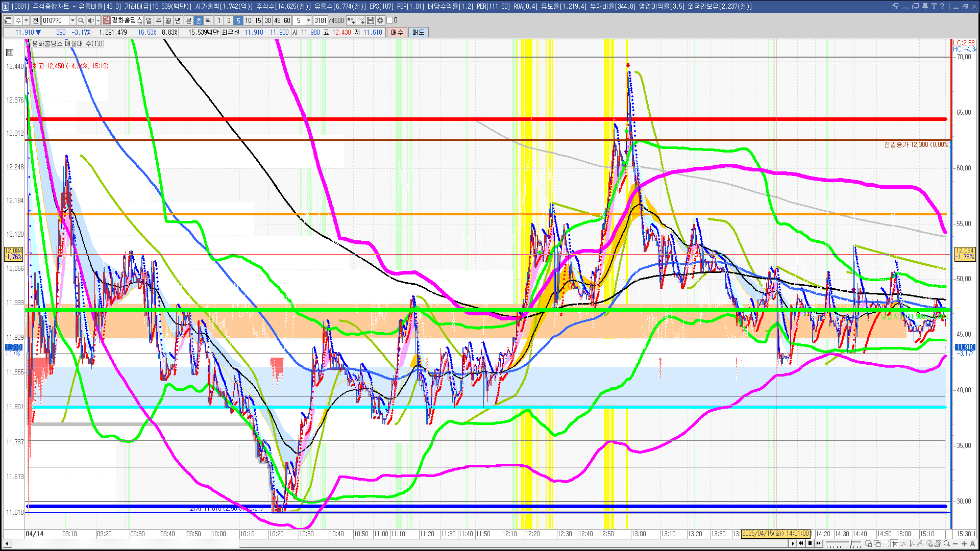Click the grid table icon at chart top-left
The width and height of the screenshot is (980, 551).
point(10,52)
